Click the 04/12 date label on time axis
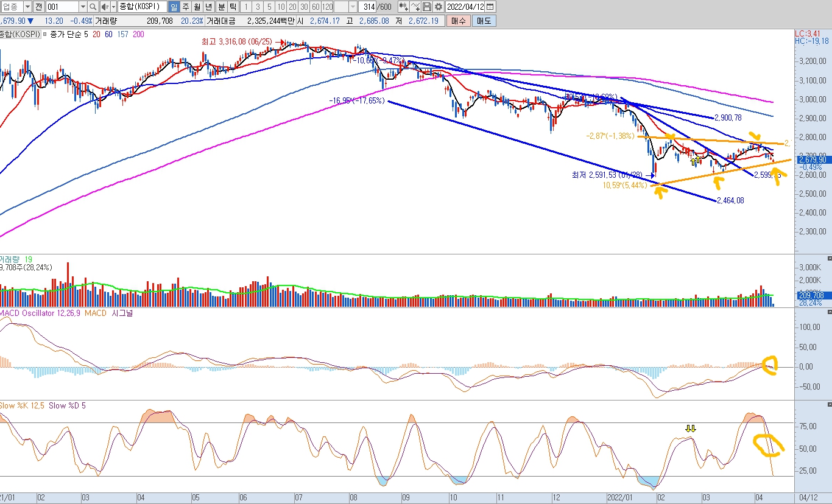The width and height of the screenshot is (832, 504). [x=808, y=497]
